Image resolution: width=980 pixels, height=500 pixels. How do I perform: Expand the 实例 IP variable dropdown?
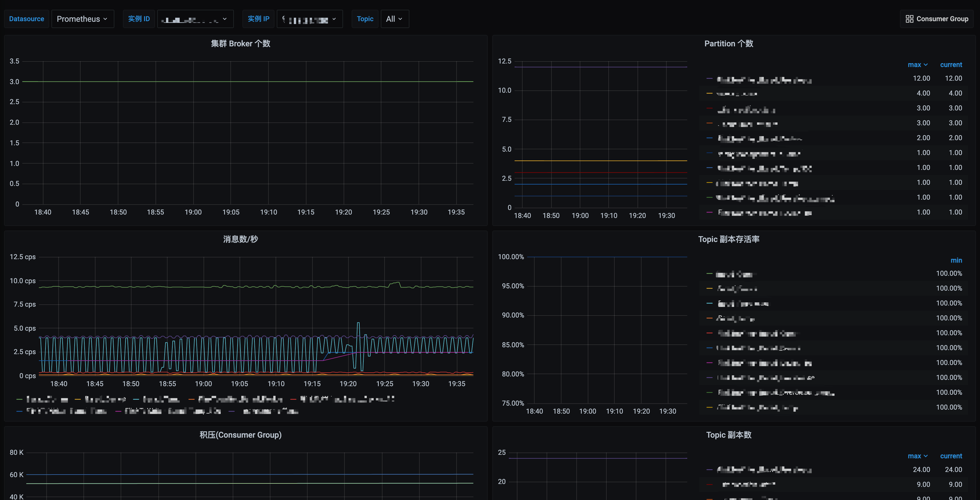(x=309, y=19)
